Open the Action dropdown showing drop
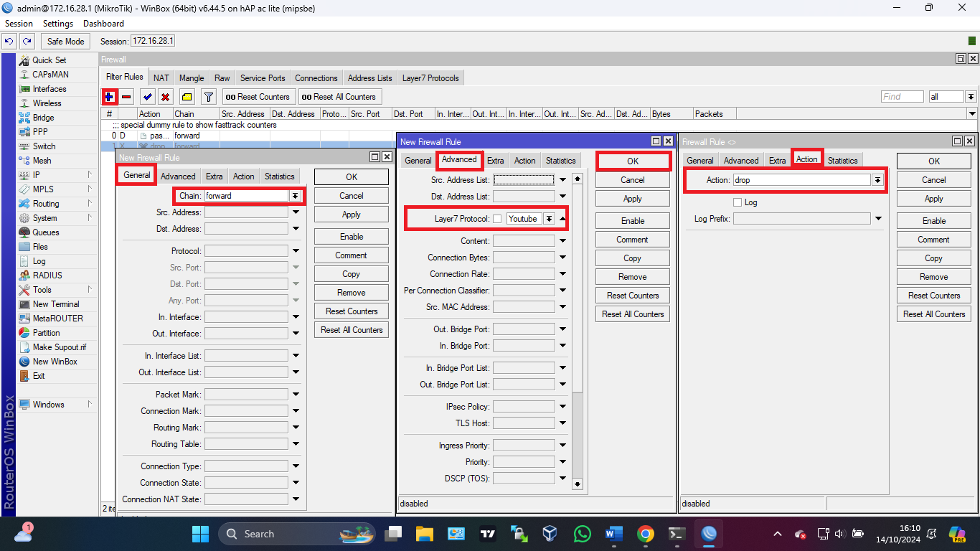The height and width of the screenshot is (551, 980). pyautogui.click(x=877, y=180)
